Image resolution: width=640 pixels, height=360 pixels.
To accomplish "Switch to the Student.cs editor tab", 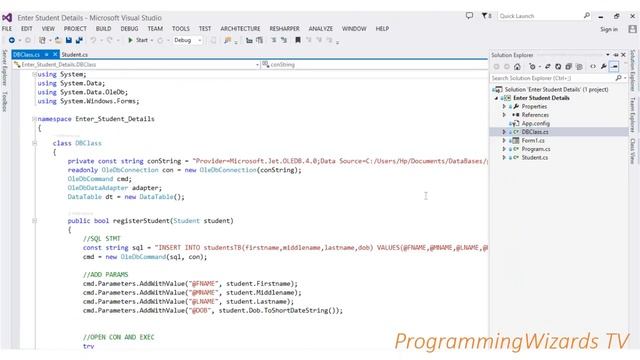I will (x=75, y=54).
